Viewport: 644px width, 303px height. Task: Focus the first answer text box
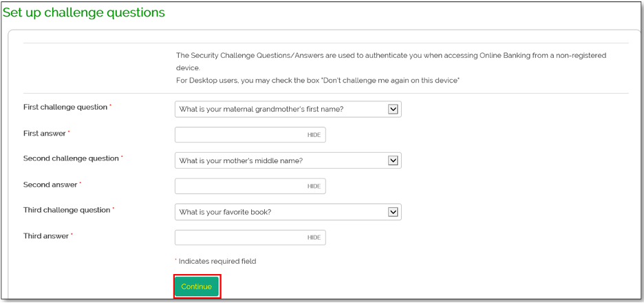pyautogui.click(x=239, y=135)
